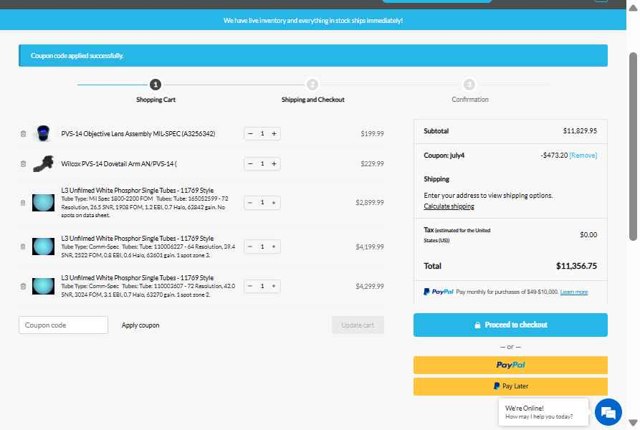Click the scrollbar up arrow
The height and width of the screenshot is (430, 640).
[633, 8]
